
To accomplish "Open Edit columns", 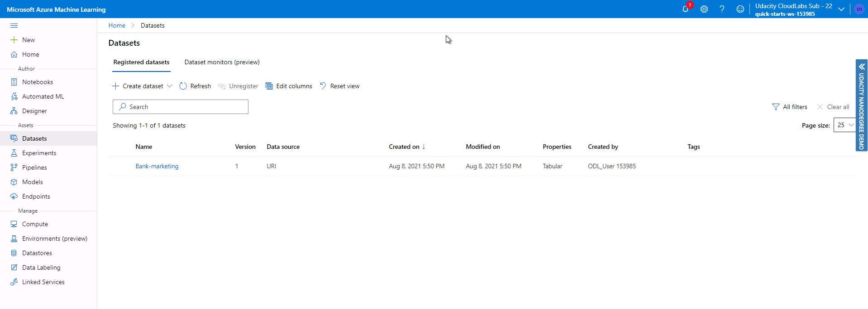I will [x=289, y=86].
